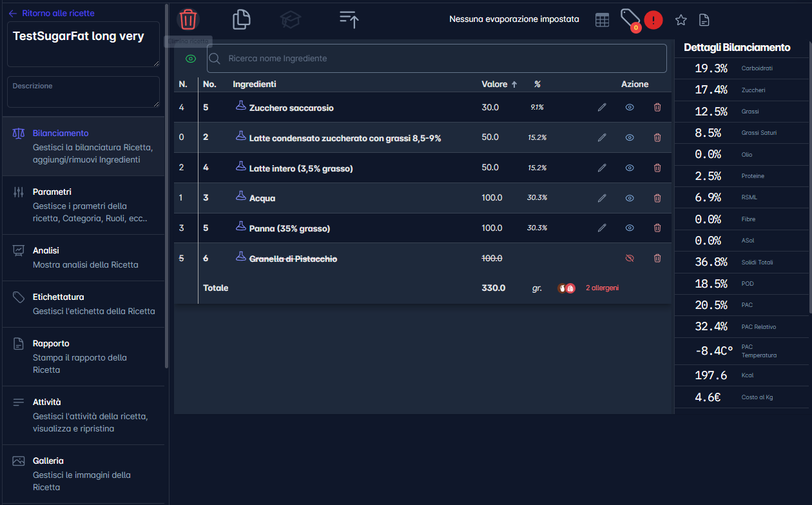The width and height of the screenshot is (812, 505).
Task: Click the sort ascending icon in toolbar
Action: pyautogui.click(x=349, y=19)
